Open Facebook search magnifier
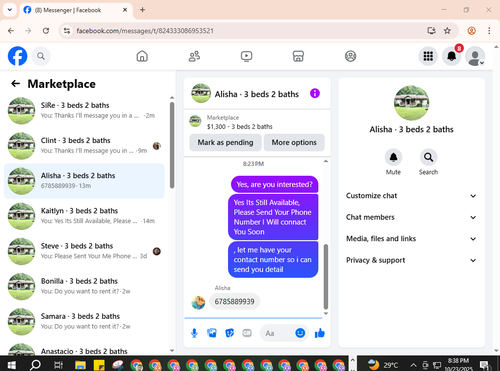Screen dimensions: 500x371 point(41,56)
